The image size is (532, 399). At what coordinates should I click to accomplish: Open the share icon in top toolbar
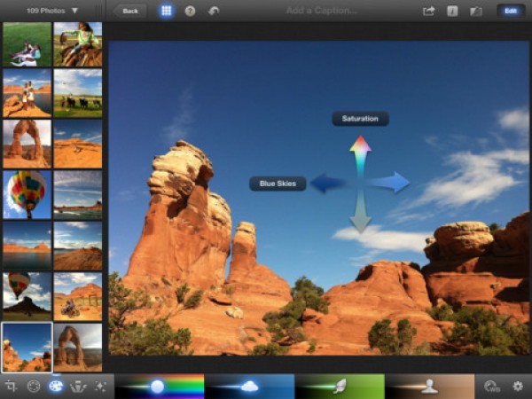[x=429, y=11]
